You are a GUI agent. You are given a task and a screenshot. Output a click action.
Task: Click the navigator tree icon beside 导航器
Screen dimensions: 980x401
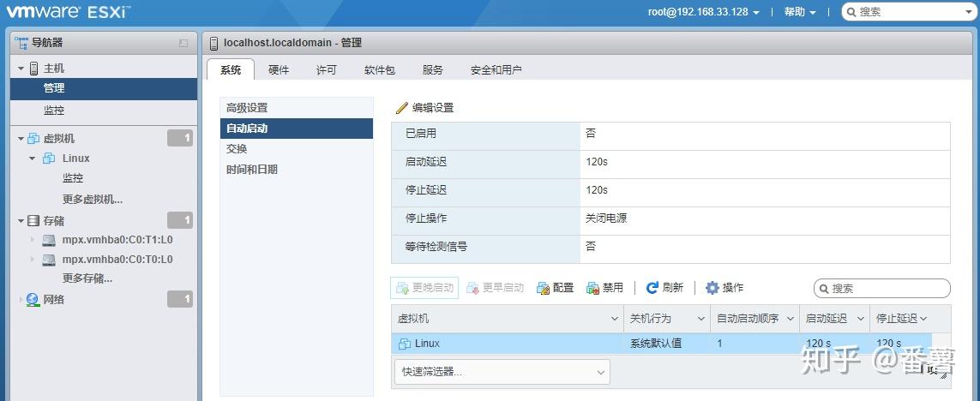pos(21,43)
